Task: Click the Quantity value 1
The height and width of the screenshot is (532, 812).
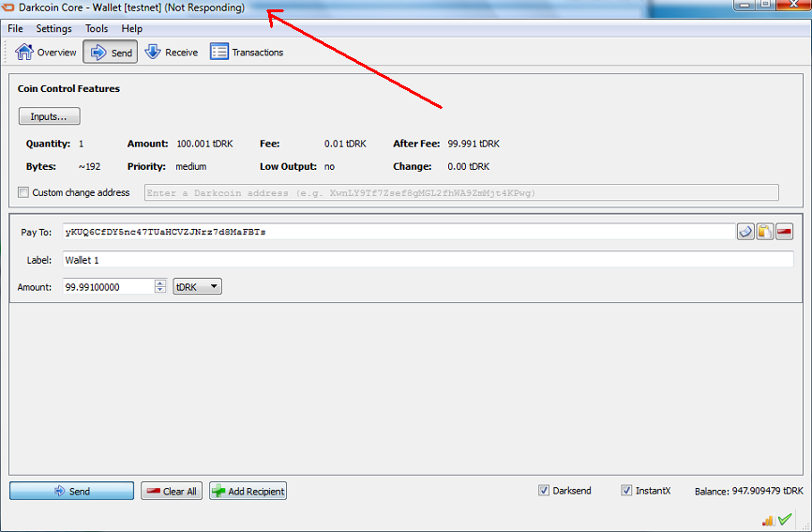Action: [x=81, y=144]
